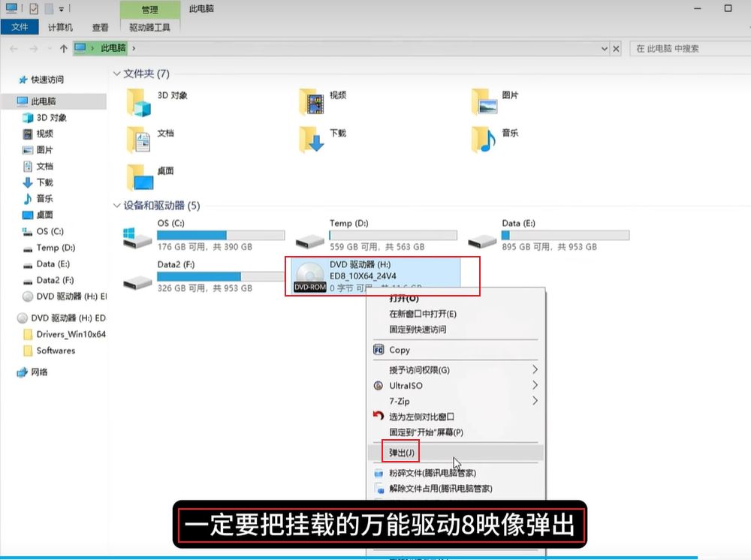The width and height of the screenshot is (751, 560).
Task: Select 快速访问 in navigation pane
Action: [47, 80]
